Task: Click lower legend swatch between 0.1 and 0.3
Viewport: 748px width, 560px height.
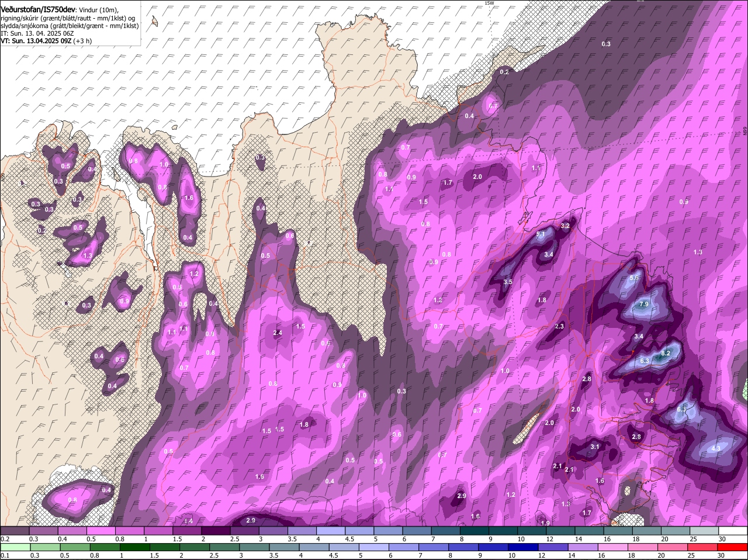Action: tap(15, 547)
